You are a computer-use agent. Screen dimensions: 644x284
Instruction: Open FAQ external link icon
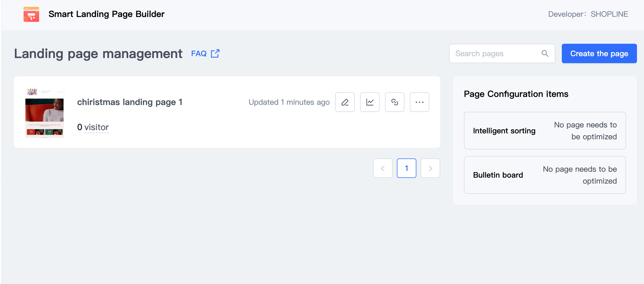tap(215, 53)
